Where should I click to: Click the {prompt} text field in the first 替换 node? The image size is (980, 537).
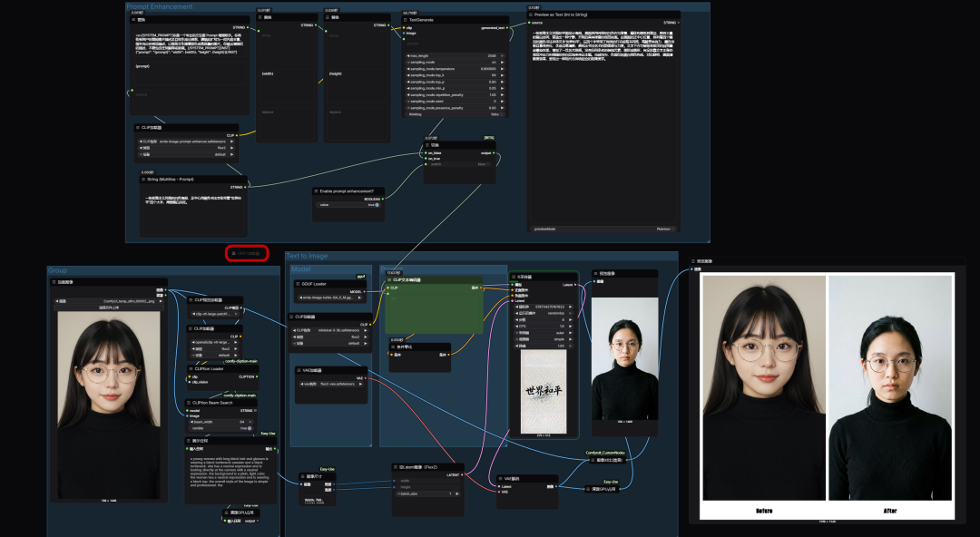[190, 72]
